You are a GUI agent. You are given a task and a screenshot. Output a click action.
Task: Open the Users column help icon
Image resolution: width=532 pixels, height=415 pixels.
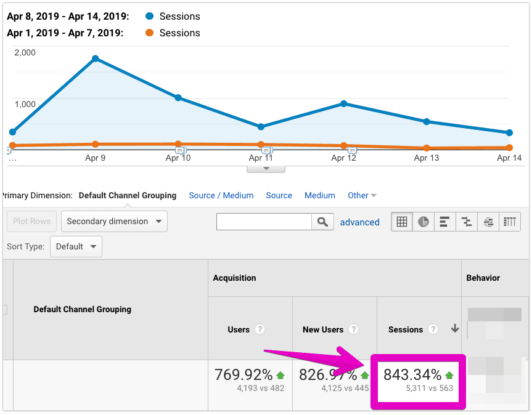click(260, 329)
